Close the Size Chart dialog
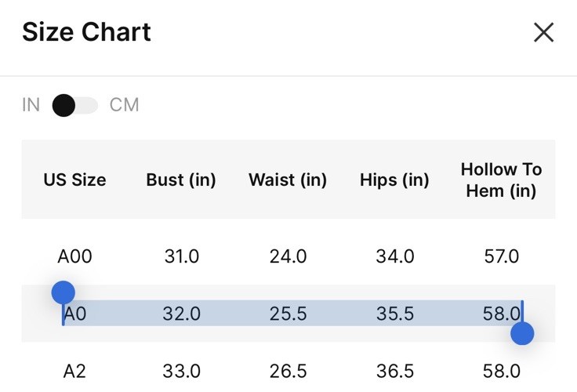The width and height of the screenshot is (577, 392). [543, 32]
